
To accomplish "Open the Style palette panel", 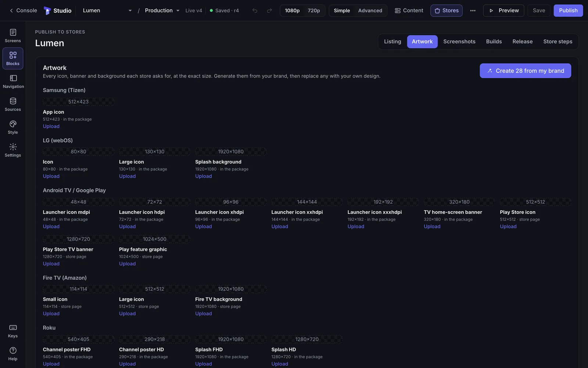I will pos(13,127).
